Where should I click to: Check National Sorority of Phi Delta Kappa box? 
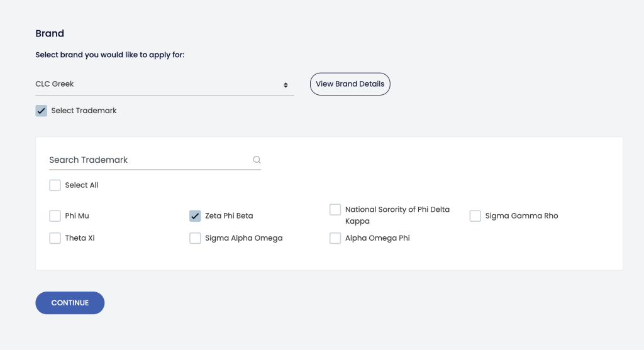(x=335, y=210)
